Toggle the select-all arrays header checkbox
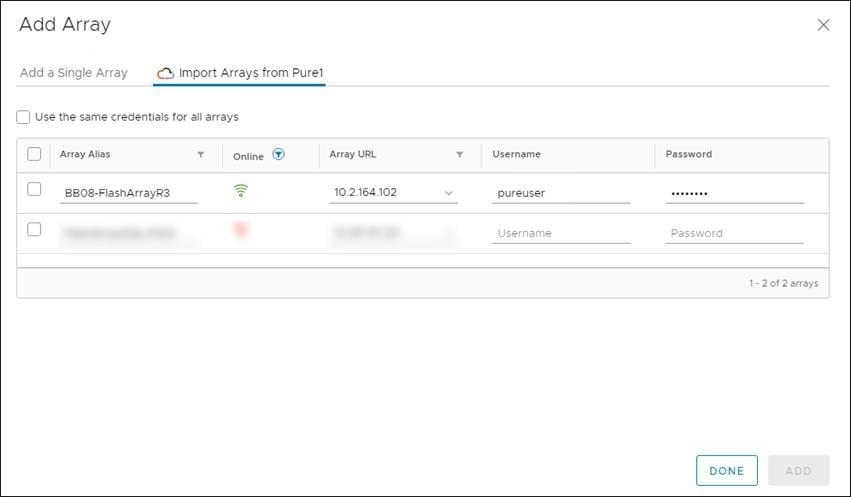Image resolution: width=851 pixels, height=497 pixels. (x=34, y=154)
